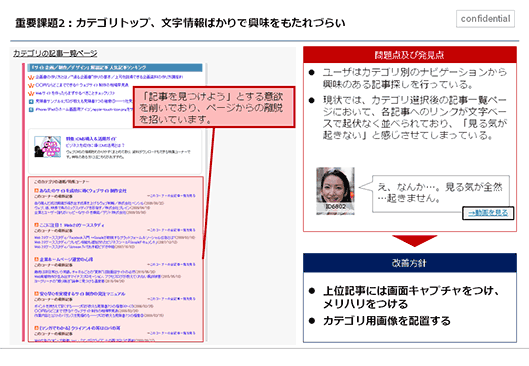Click the slide title 重要課題2
Image resolution: width=529 pixels, height=366 pixels.
tap(180, 23)
